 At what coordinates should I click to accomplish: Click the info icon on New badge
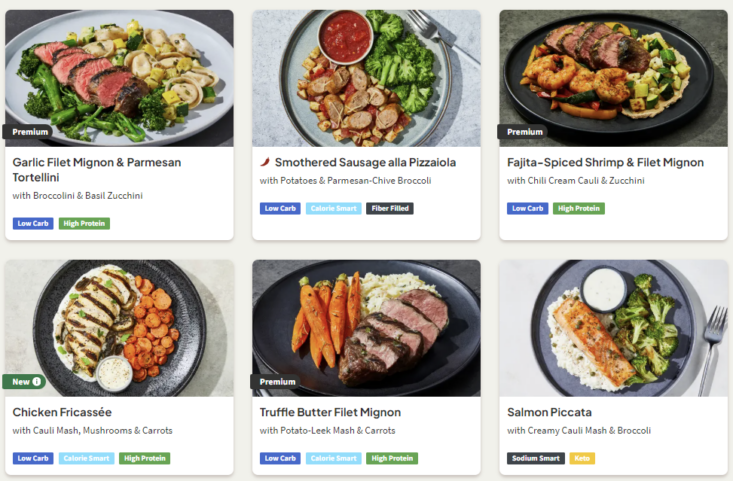pos(37,381)
